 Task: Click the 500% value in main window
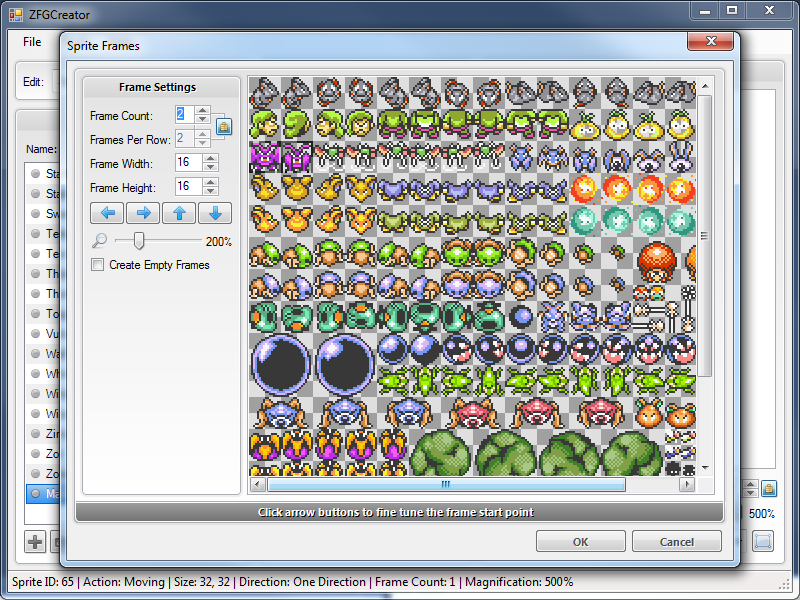[x=761, y=514]
